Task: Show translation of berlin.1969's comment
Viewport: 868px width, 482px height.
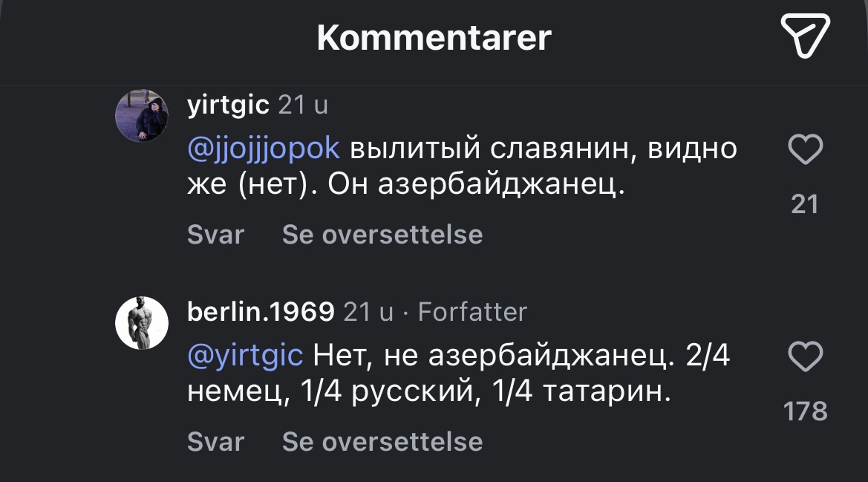Action: (x=382, y=442)
